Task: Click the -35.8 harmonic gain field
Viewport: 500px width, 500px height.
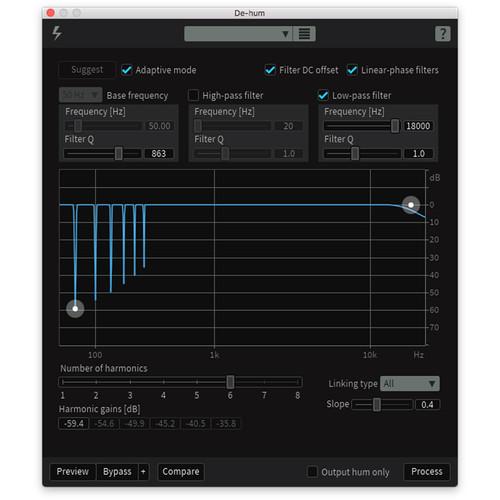Action: click(x=226, y=424)
